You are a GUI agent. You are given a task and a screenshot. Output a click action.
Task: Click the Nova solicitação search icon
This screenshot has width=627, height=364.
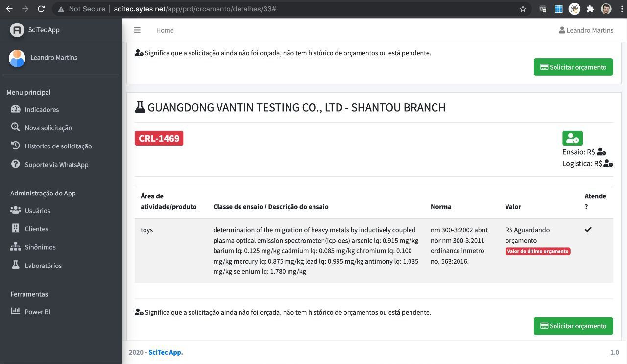point(16,127)
